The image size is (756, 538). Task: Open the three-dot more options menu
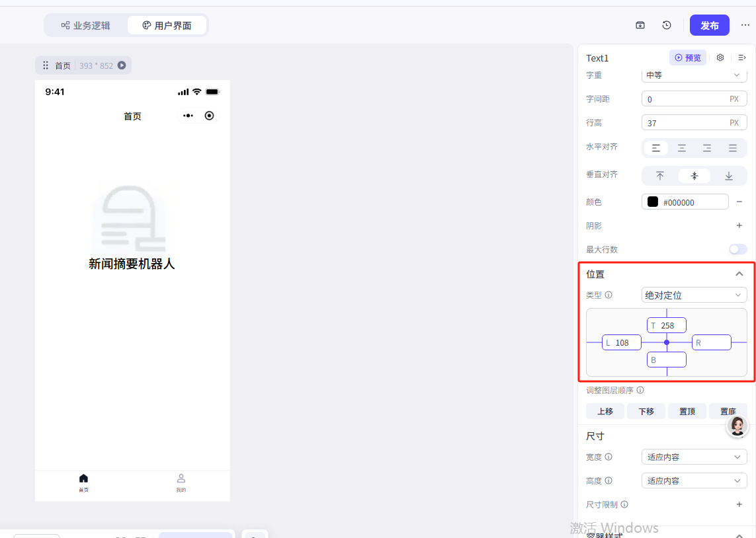click(x=745, y=25)
